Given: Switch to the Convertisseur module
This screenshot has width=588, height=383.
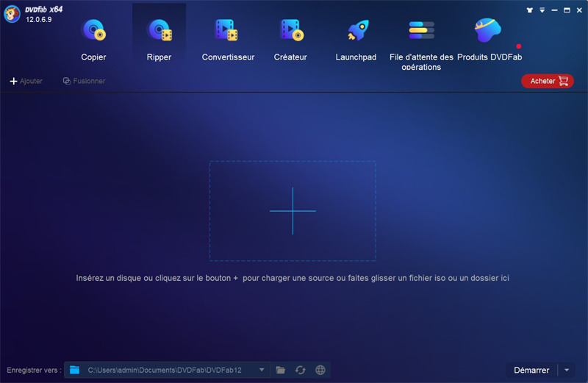Looking at the screenshot, I should [x=228, y=40].
